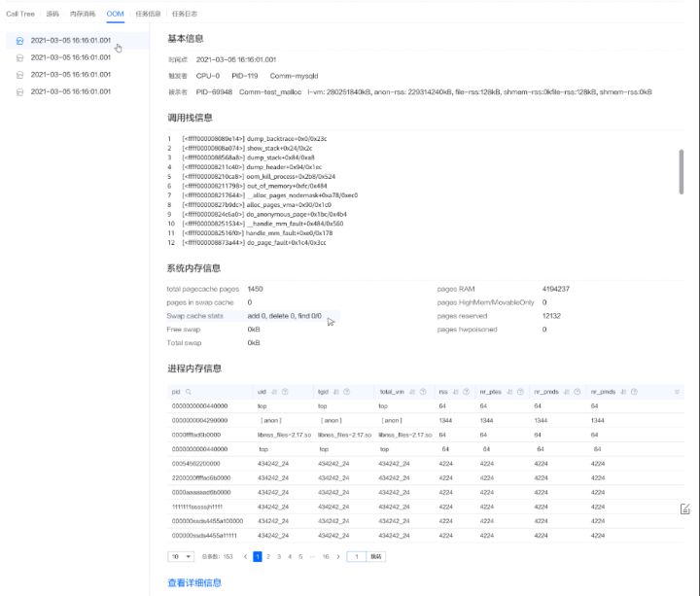Click the PID-69948 killed process text

coord(214,92)
